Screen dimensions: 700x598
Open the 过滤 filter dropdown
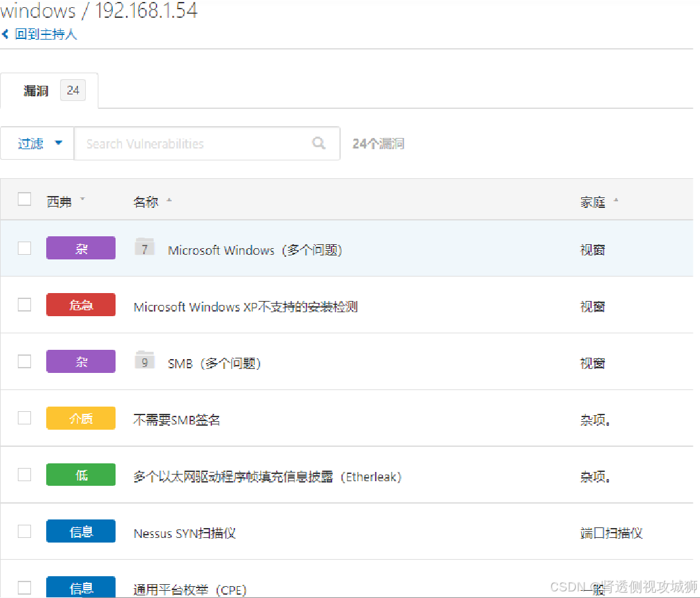(38, 143)
